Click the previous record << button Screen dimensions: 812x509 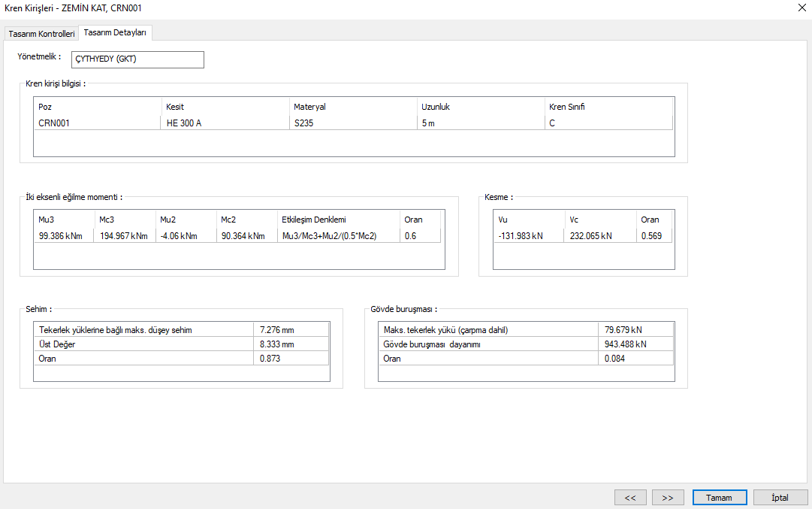tap(630, 497)
